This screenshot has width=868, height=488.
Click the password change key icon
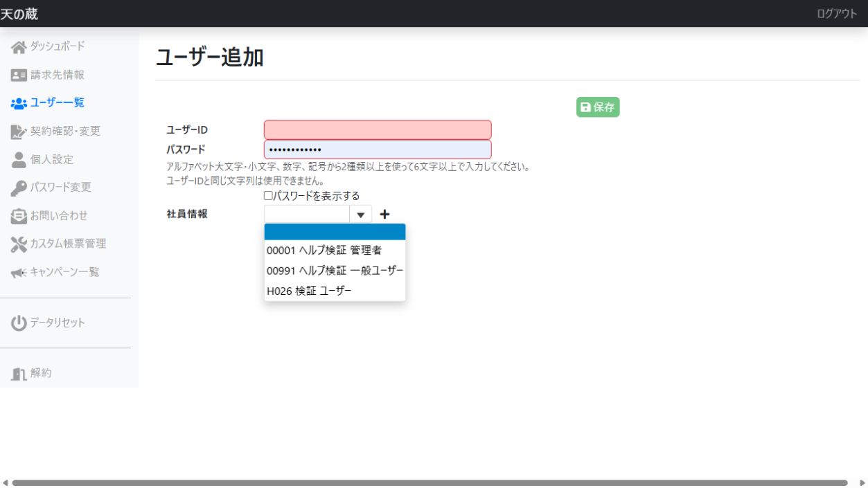click(x=19, y=188)
